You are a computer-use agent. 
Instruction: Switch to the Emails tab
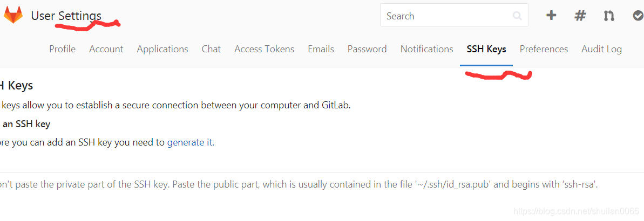coord(321,49)
